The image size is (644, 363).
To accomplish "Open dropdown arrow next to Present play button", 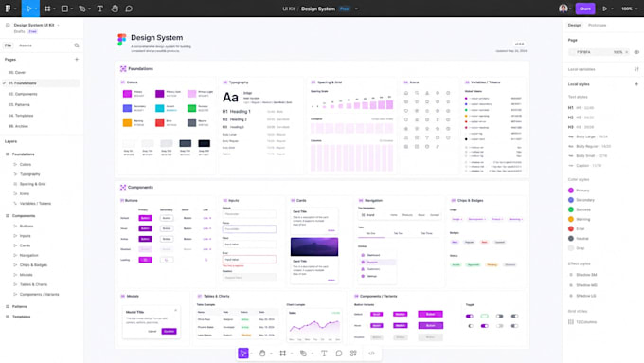I will [613, 9].
